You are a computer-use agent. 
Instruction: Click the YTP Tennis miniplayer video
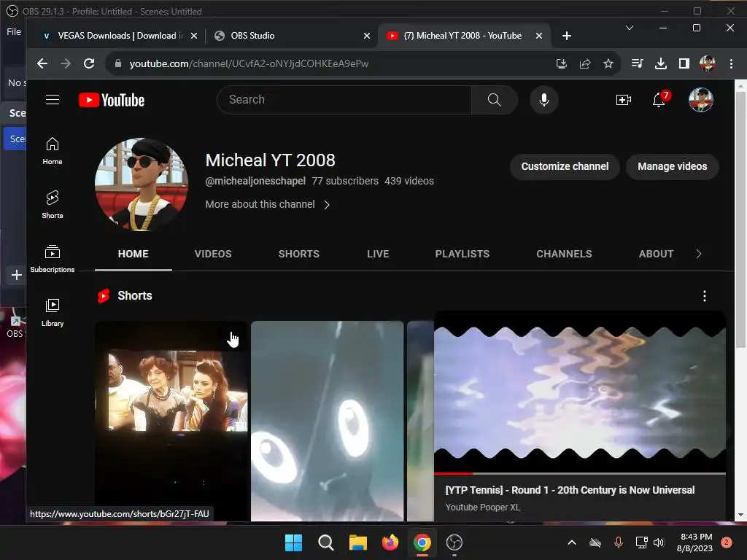coord(580,393)
